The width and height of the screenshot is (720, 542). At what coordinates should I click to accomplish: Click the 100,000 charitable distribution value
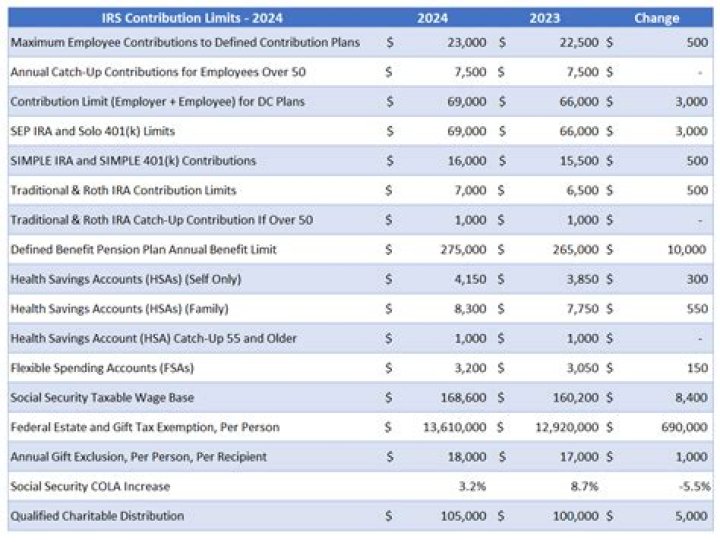click(x=576, y=516)
